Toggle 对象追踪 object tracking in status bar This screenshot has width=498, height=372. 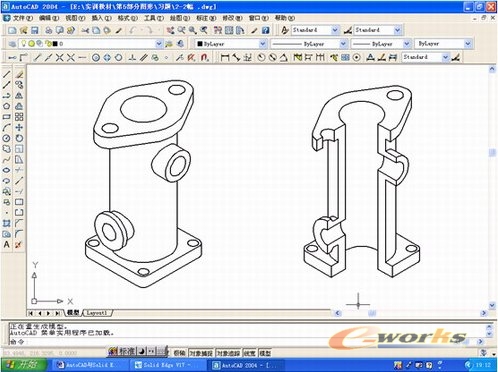(x=229, y=353)
